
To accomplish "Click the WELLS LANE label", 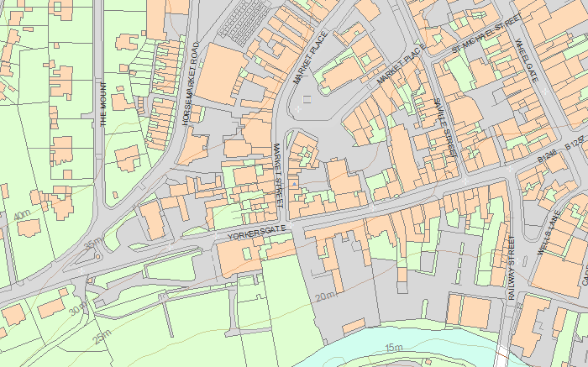I will pos(549,233).
